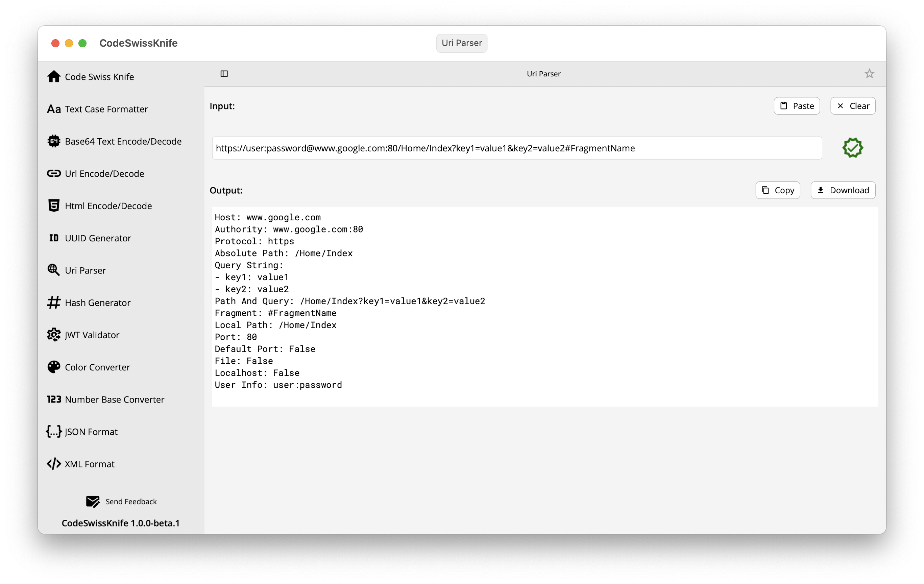Image resolution: width=924 pixels, height=584 pixels.
Task: Click '- key2: value2' query line
Action: [251, 289]
